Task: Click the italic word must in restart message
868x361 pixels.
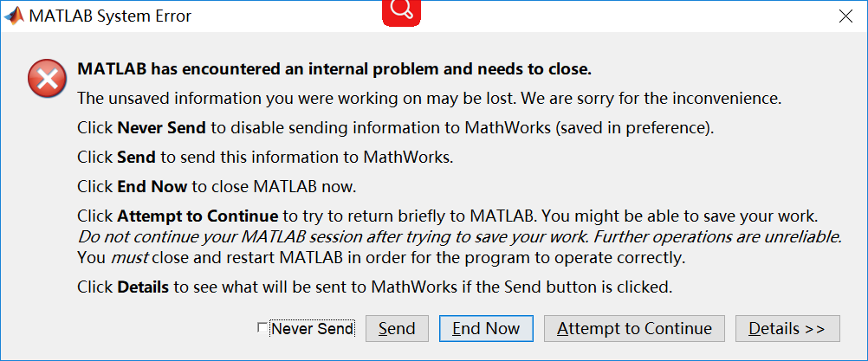Action: point(132,258)
